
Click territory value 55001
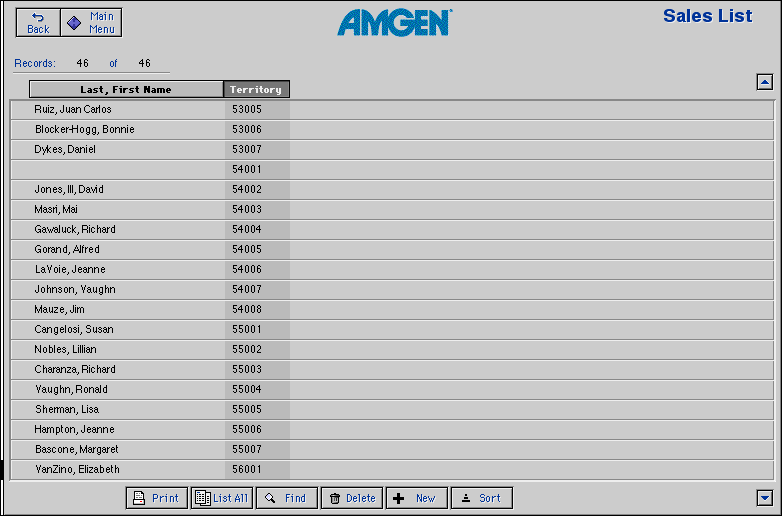click(247, 329)
